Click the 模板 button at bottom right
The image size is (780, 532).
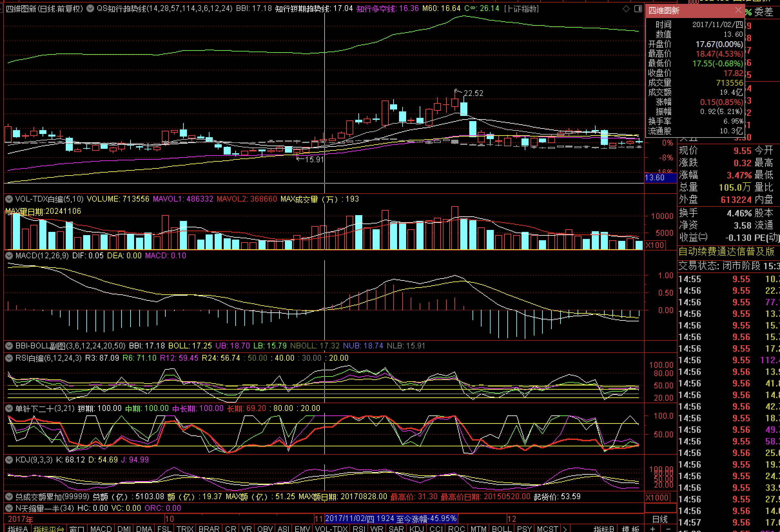click(x=630, y=529)
